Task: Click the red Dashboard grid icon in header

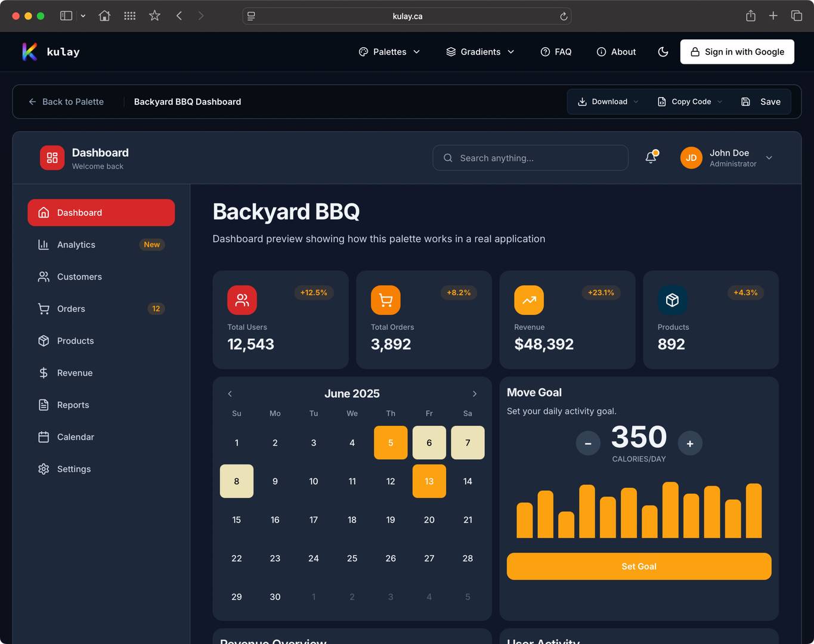Action: pos(52,158)
